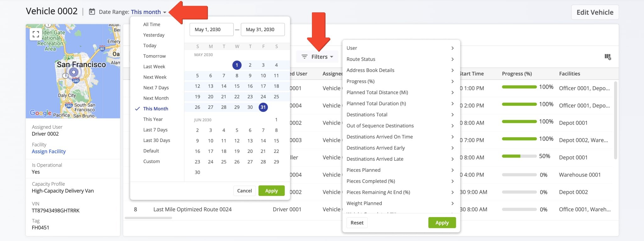Pick May 1 in the calendar
This screenshot has height=241, width=644.
point(237,65)
